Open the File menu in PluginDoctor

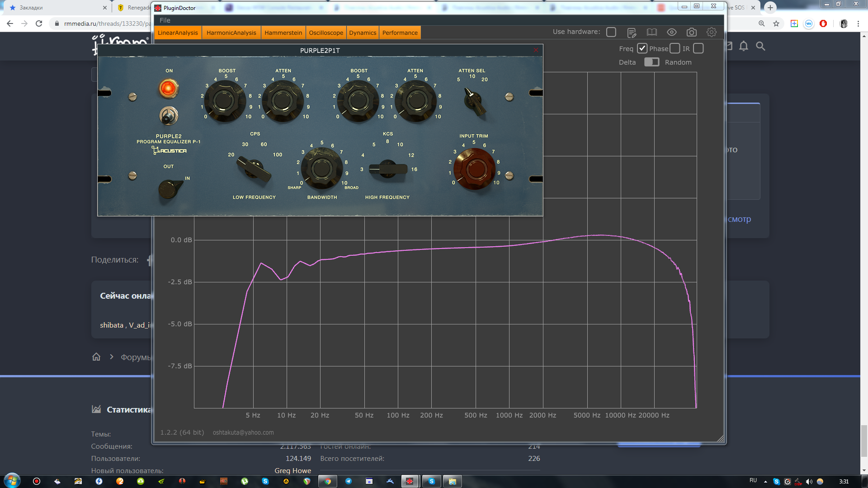[x=165, y=20]
